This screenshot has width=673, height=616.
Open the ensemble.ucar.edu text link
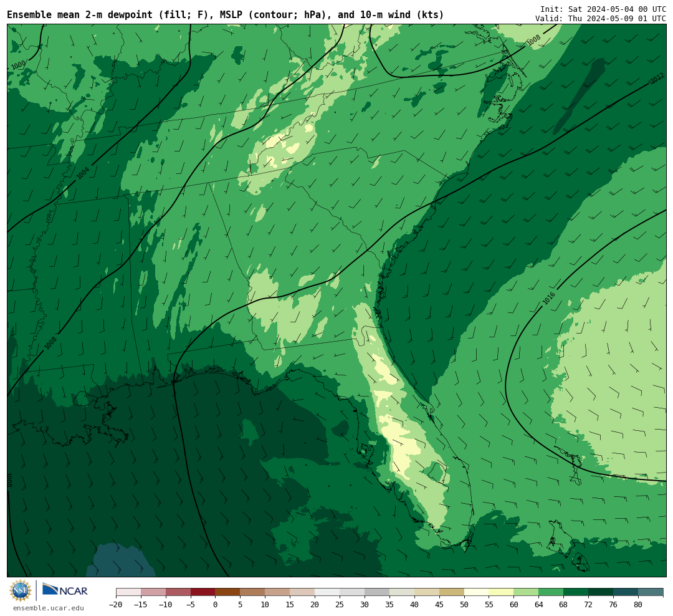49,609
